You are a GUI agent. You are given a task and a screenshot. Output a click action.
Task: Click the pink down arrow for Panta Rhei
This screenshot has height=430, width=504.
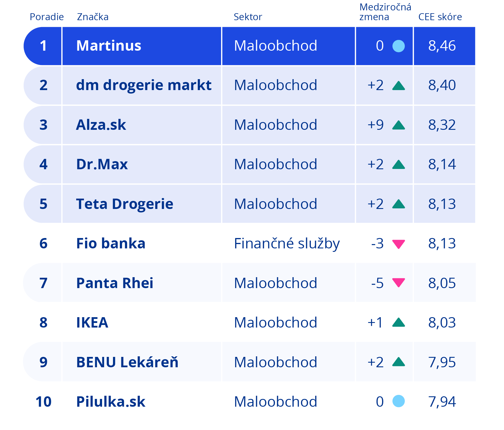click(x=398, y=282)
